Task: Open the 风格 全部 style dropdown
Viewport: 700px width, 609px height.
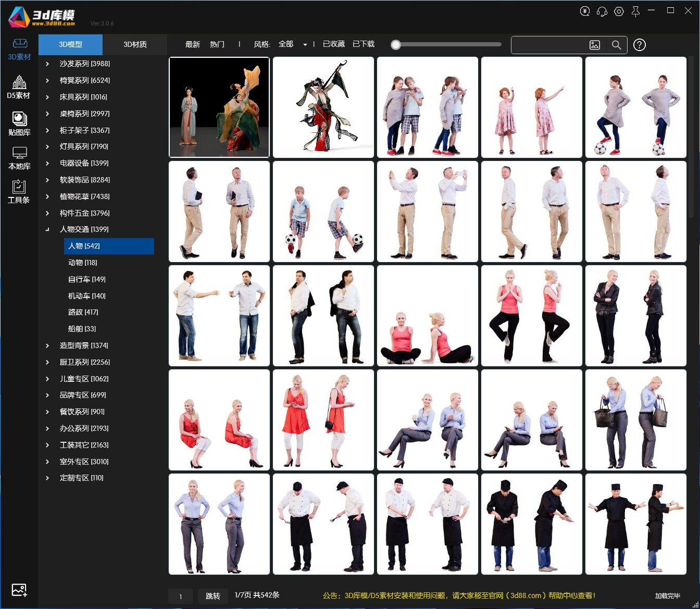Action: 293,44
